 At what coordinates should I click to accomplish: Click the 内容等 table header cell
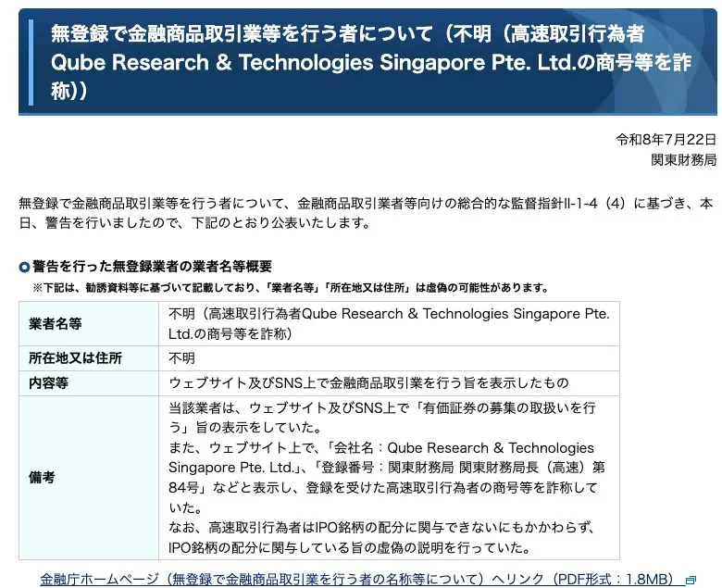(x=89, y=383)
